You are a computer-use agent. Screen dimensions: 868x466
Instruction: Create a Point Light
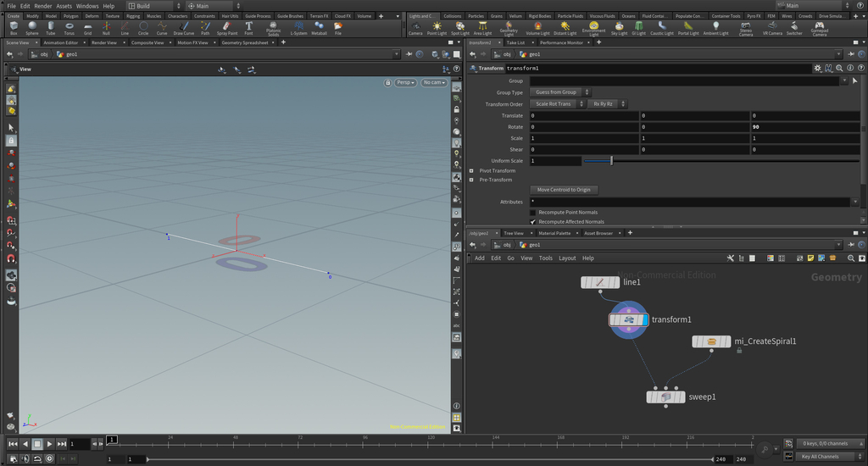[437, 28]
